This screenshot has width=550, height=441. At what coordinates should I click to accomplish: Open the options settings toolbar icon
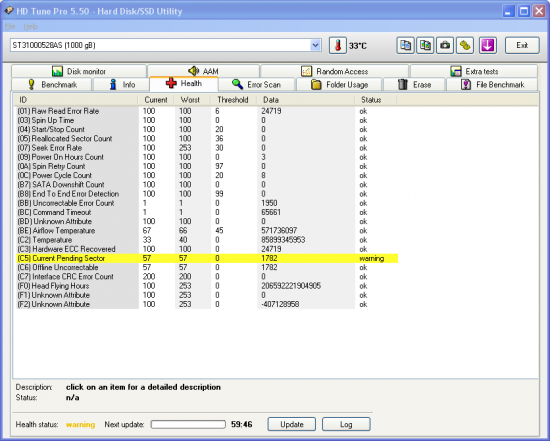465,46
